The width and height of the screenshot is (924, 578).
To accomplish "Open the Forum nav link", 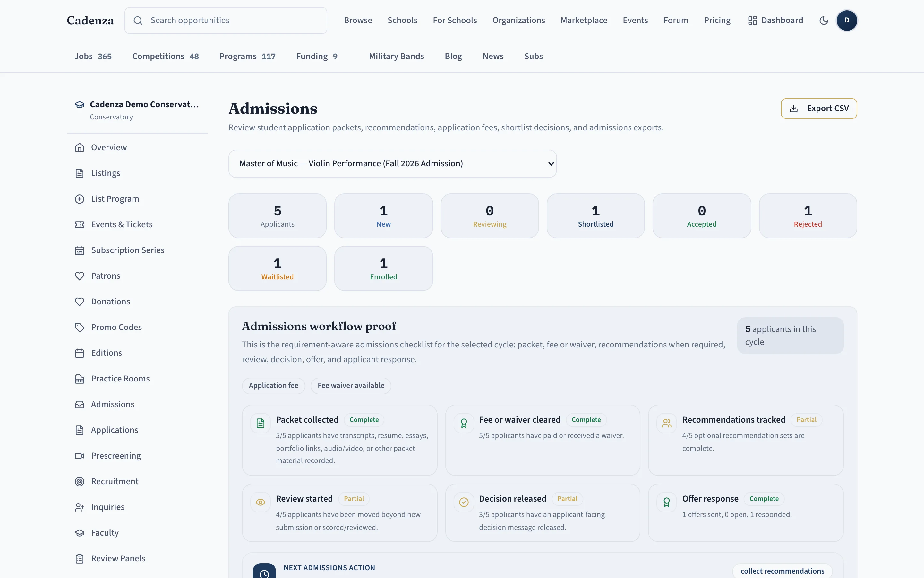I will [676, 20].
